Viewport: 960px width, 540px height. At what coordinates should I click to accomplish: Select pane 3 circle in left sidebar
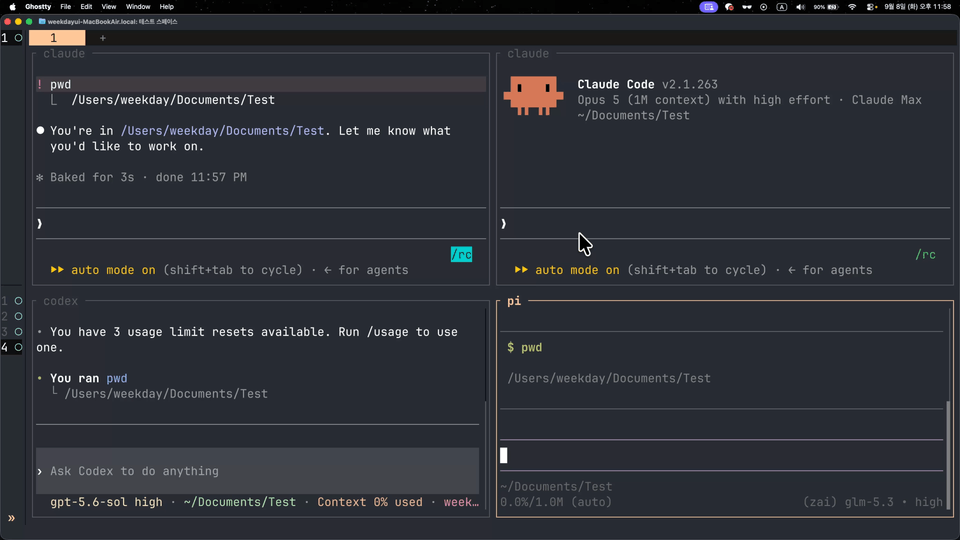click(x=18, y=332)
